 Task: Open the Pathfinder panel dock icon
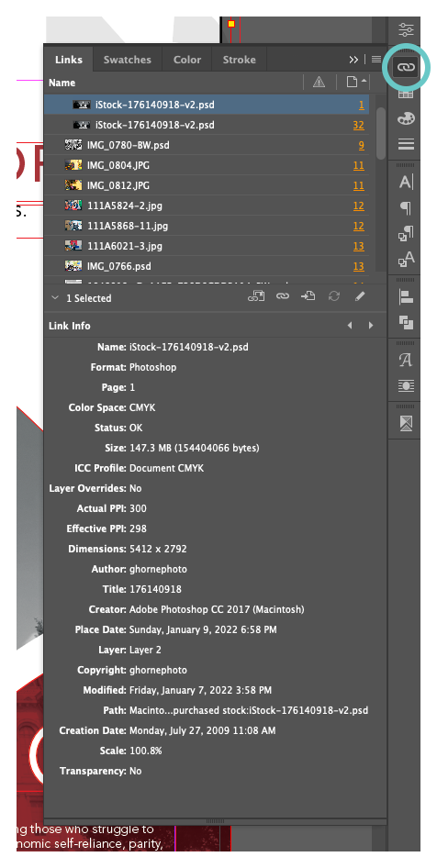point(406,322)
